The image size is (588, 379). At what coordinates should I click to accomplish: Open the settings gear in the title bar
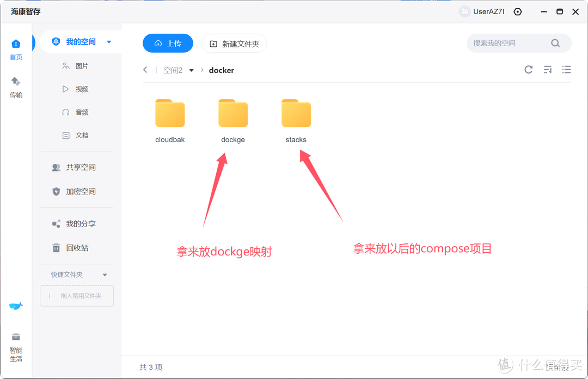click(x=517, y=11)
